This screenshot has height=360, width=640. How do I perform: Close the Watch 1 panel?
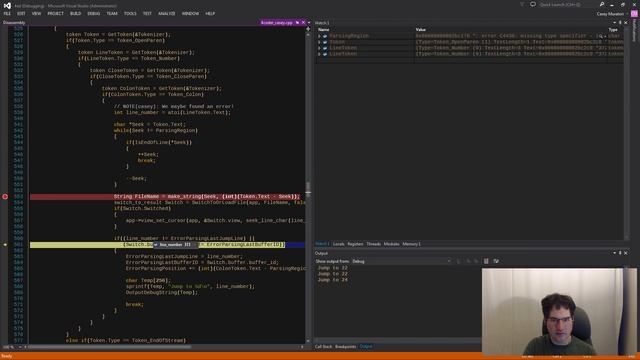(x=626, y=23)
